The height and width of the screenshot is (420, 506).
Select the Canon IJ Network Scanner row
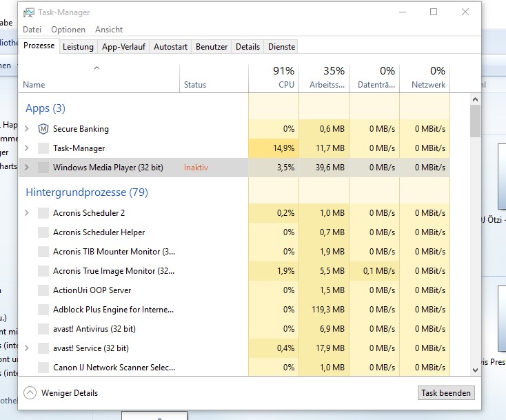tap(234, 368)
